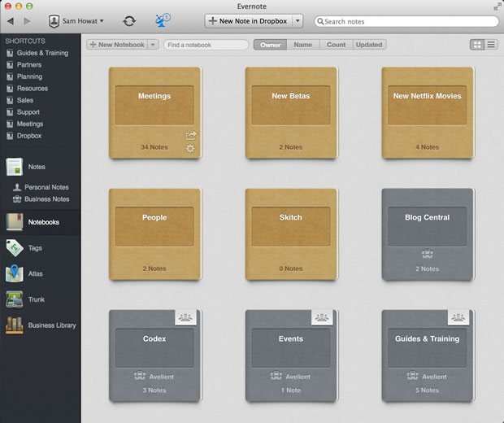Open the New Betas notebook
The image size is (504, 423).
[x=291, y=112]
